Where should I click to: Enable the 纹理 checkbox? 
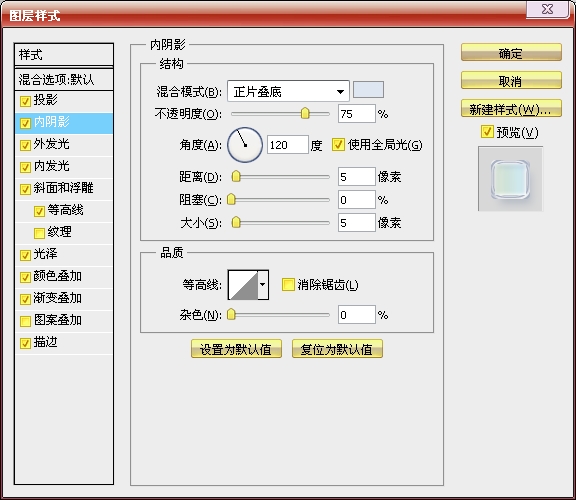[39, 233]
